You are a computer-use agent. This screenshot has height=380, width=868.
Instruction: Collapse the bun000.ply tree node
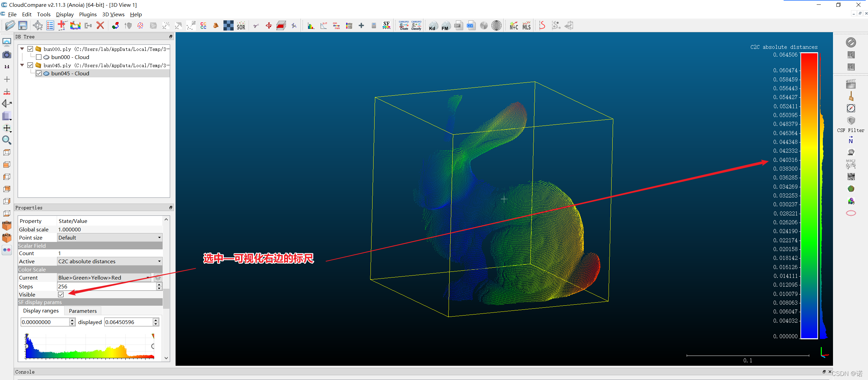pos(22,49)
